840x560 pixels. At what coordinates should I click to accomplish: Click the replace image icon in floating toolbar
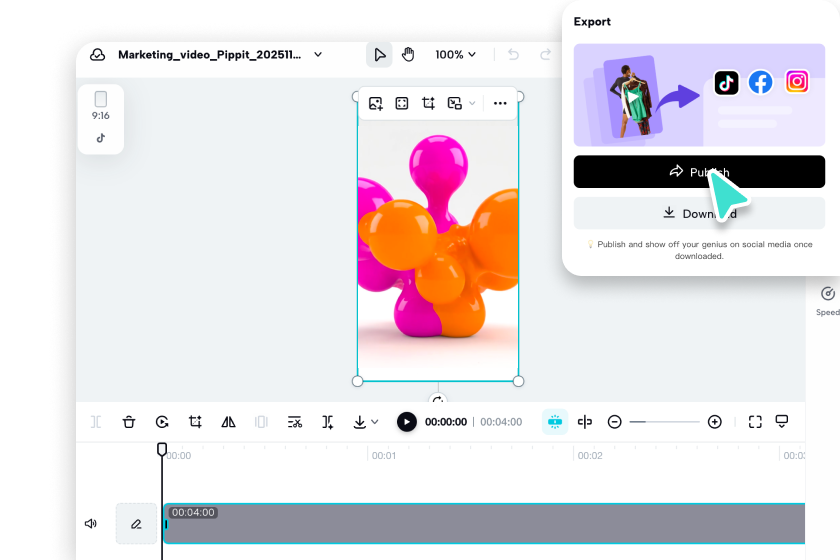(376, 103)
